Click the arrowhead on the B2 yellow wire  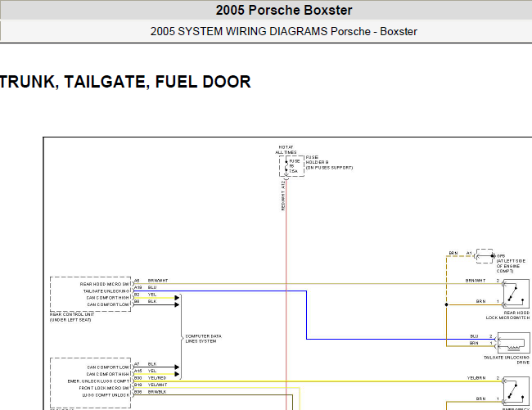coord(177,298)
